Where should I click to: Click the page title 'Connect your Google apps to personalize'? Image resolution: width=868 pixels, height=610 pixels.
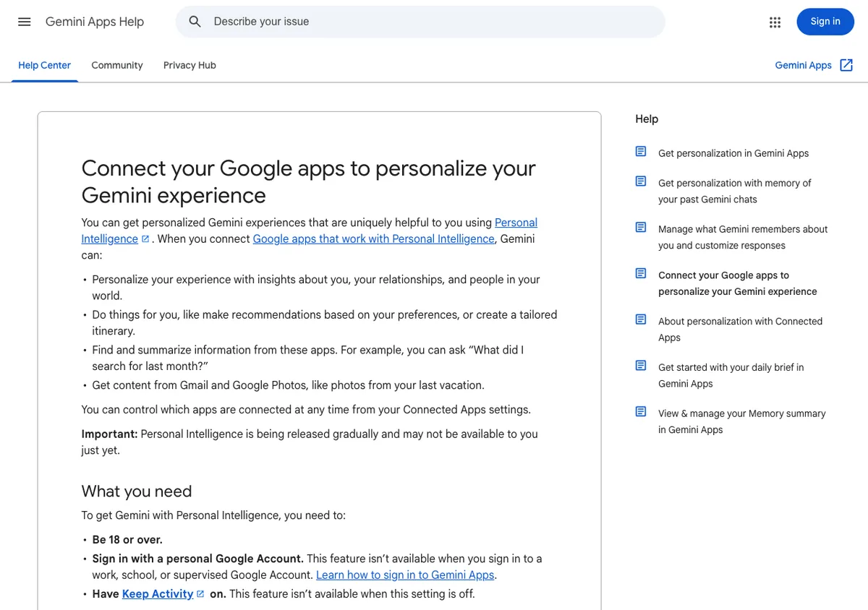(x=309, y=181)
